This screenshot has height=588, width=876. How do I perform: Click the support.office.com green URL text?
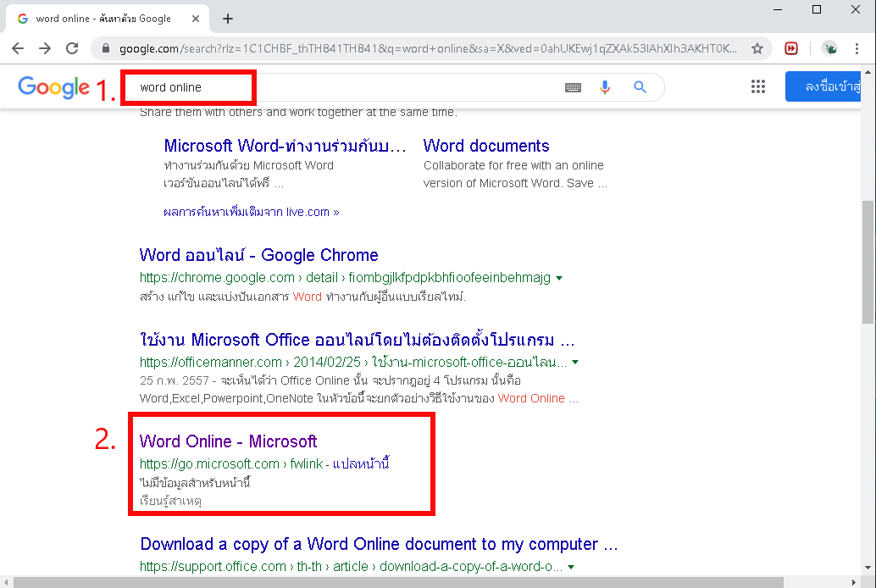(x=351, y=567)
